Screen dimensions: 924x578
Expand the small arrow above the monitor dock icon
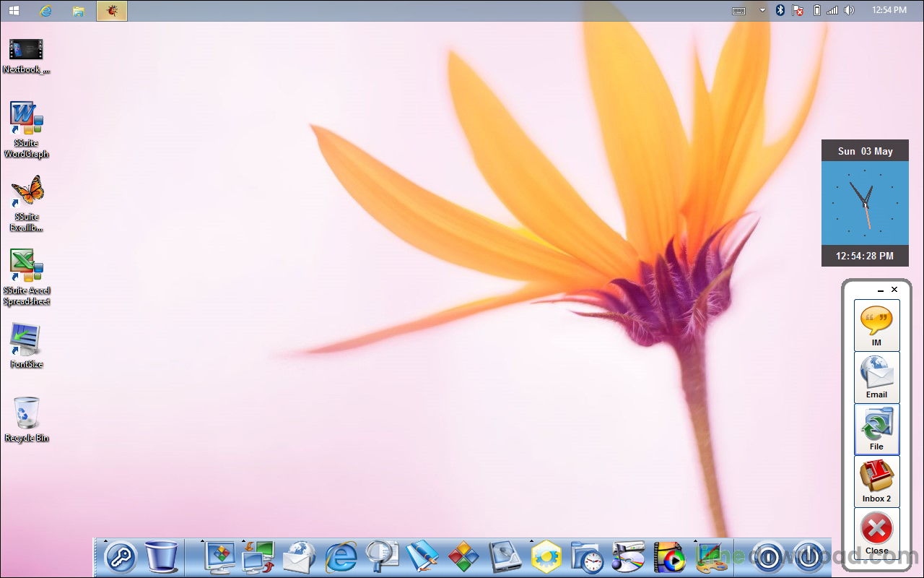click(202, 541)
